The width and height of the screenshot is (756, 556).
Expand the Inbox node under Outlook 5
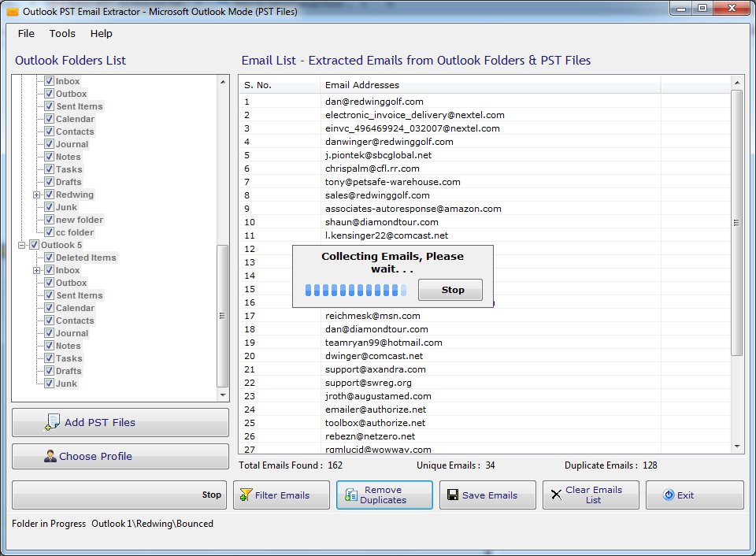[x=37, y=271]
